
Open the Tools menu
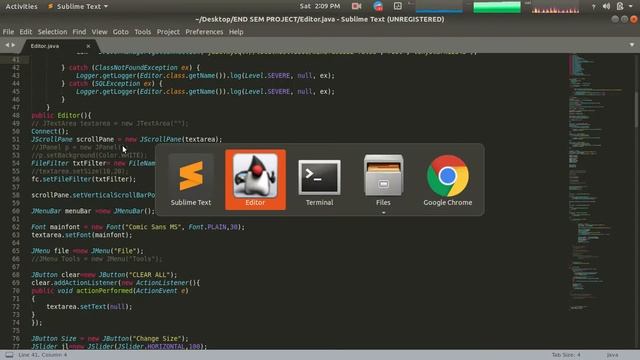(142, 32)
